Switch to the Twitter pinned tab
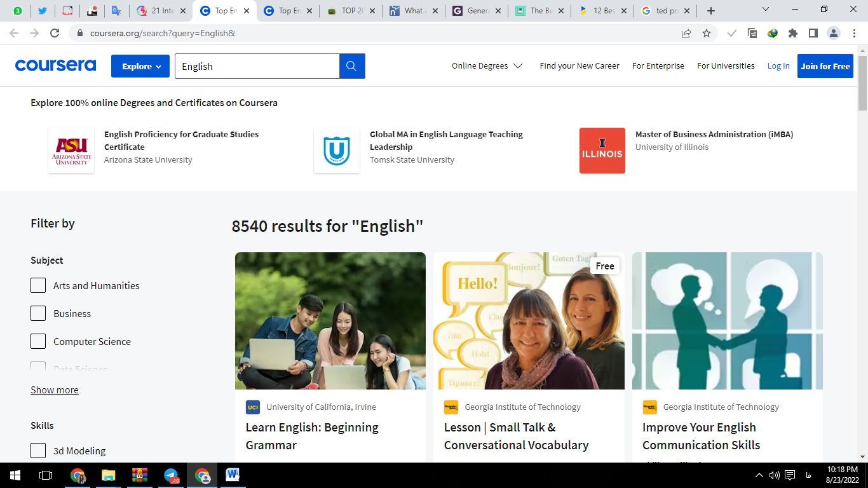 click(x=43, y=11)
